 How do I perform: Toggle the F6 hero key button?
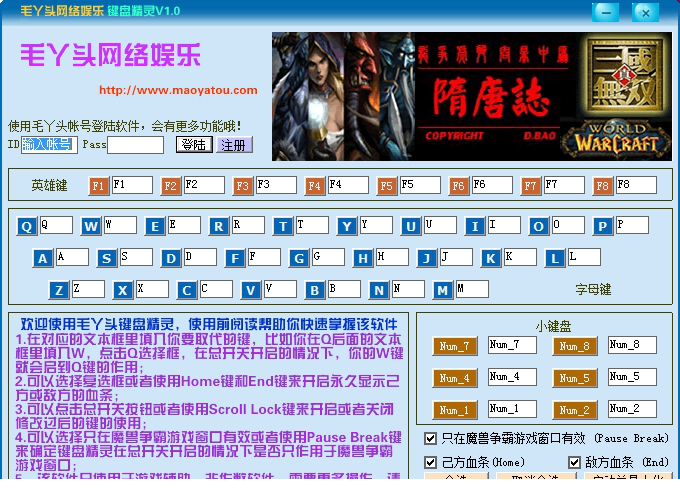coord(458,186)
